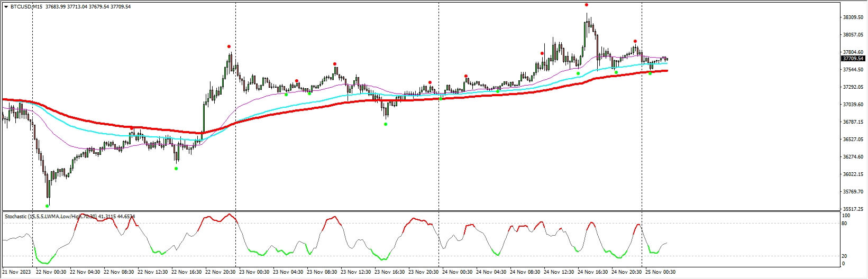Click the current price tag 37709.54 on the price axis
868x279 pixels.
click(853, 59)
